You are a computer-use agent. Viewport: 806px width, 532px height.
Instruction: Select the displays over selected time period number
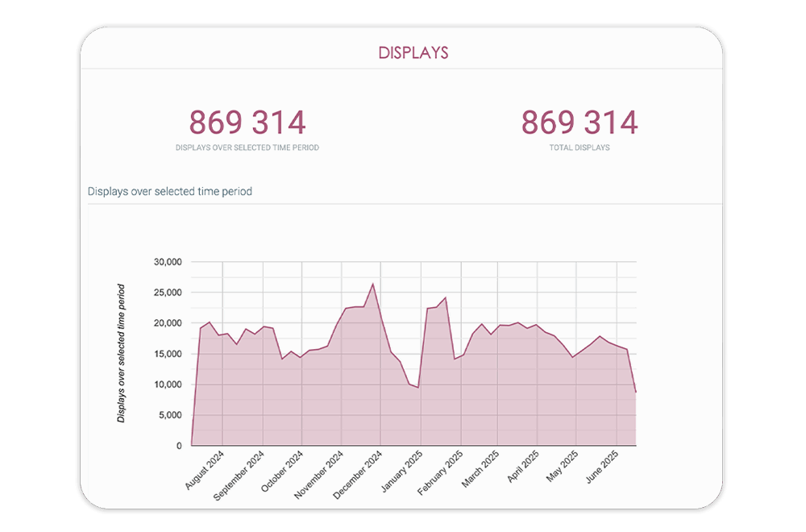[247, 123]
